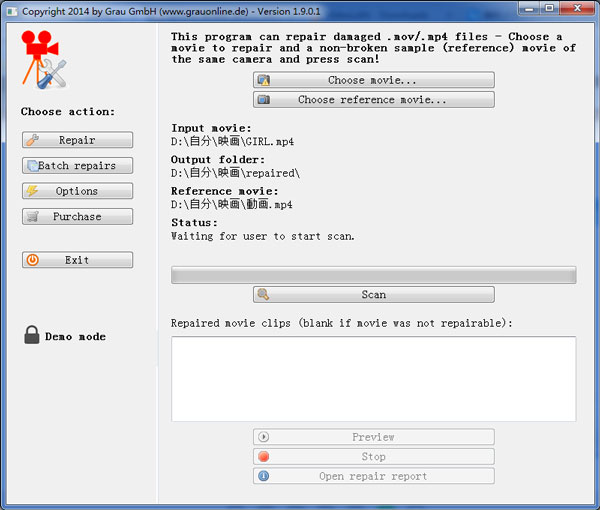Screen dimensions: 600x510
Task: Click the reference movie path 動画.mp4
Action: pos(232,204)
